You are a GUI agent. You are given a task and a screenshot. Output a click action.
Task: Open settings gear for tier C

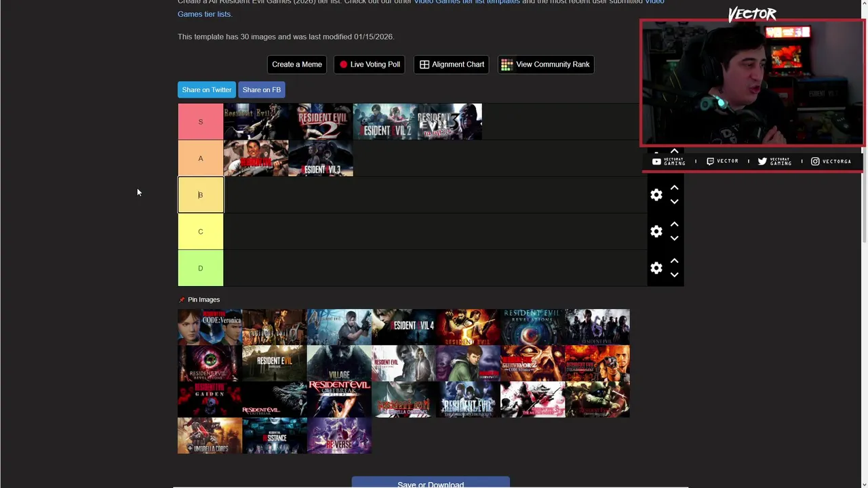pos(656,232)
